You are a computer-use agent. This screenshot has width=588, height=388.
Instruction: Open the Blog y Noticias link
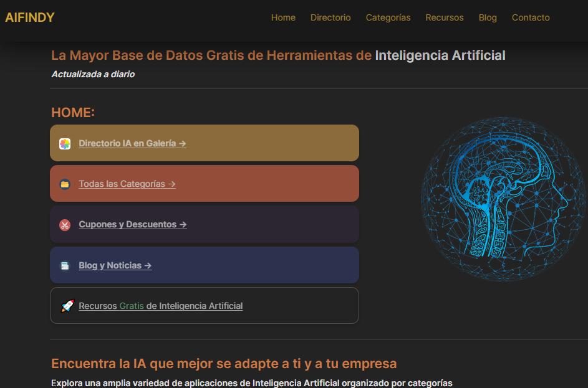click(x=115, y=265)
